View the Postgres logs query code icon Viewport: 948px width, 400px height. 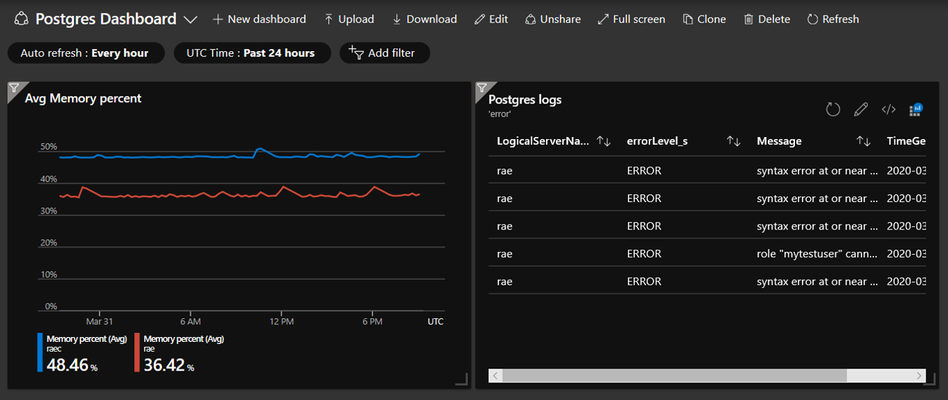click(x=888, y=109)
